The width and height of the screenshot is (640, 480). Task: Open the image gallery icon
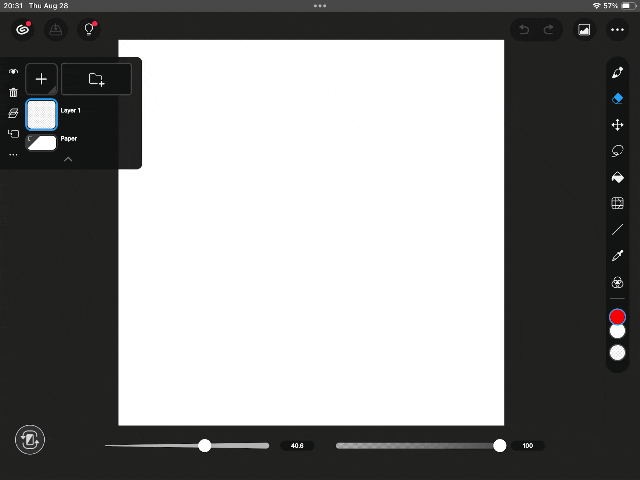(x=584, y=29)
